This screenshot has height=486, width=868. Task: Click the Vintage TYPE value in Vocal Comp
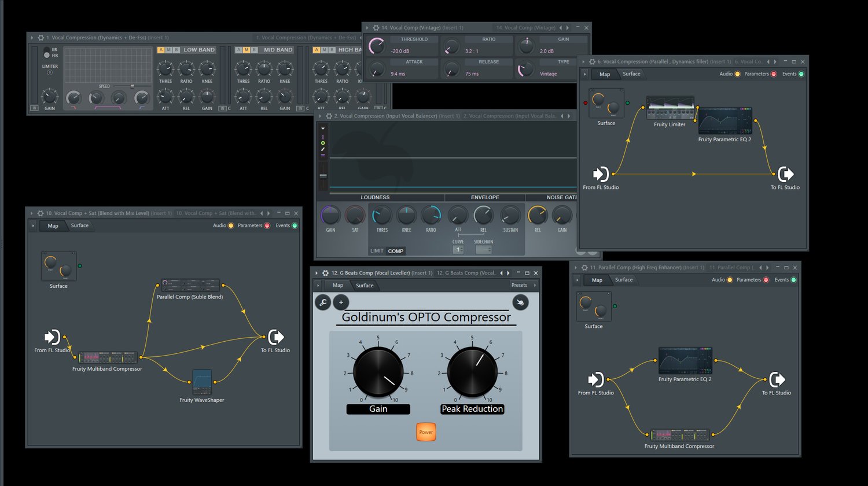click(x=549, y=74)
